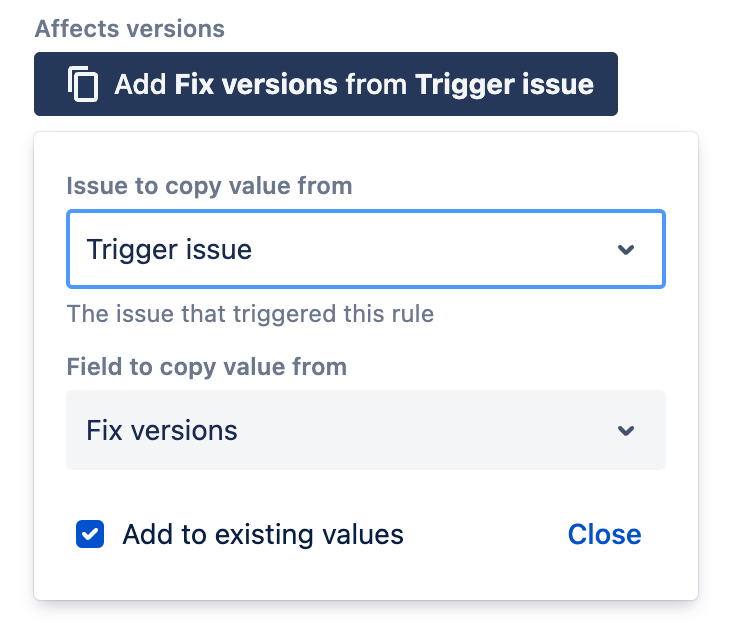This screenshot has height=632, width=732.
Task: Click the chevron arrow beside 'Fix versions'
Action: (x=626, y=430)
